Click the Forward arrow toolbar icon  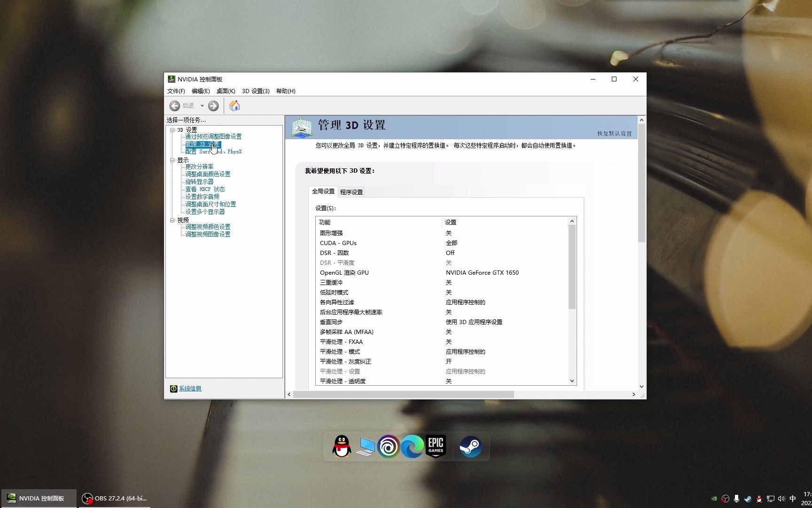tap(213, 106)
